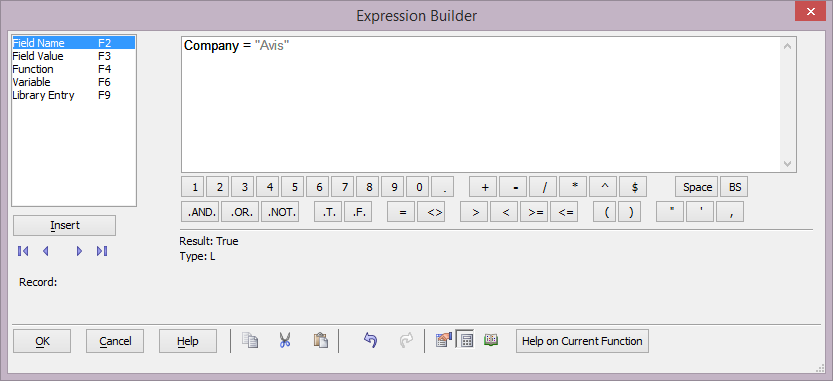Screen dimensions: 833x381
Task: Click the blue Undo arrow icon
Action: coord(370,341)
